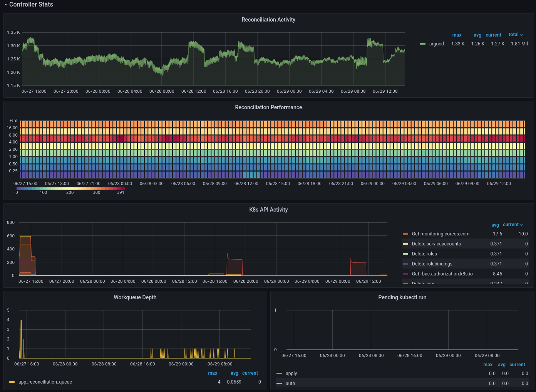Sort Pending kubectl run legend by max

click(x=488, y=365)
